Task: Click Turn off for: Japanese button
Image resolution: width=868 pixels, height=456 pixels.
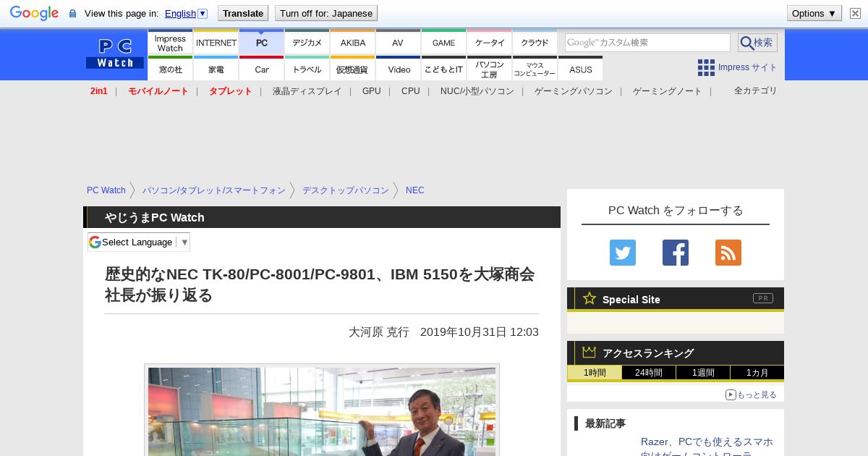Action: point(326,13)
